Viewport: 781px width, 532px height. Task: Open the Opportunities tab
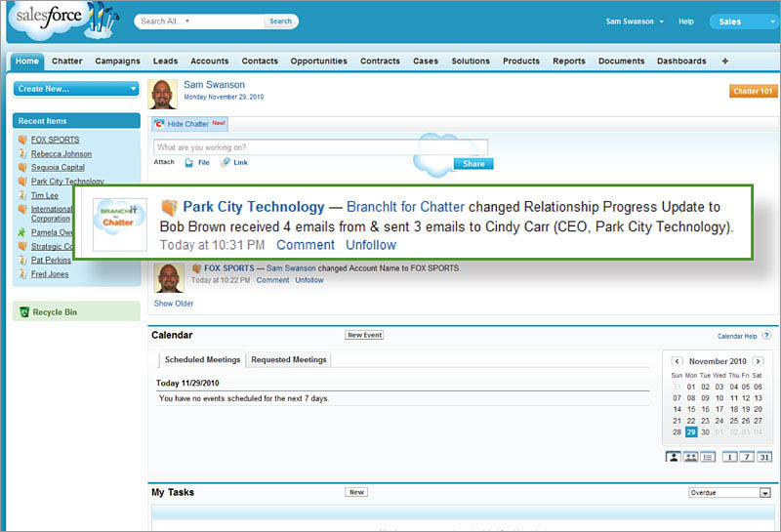tap(319, 61)
